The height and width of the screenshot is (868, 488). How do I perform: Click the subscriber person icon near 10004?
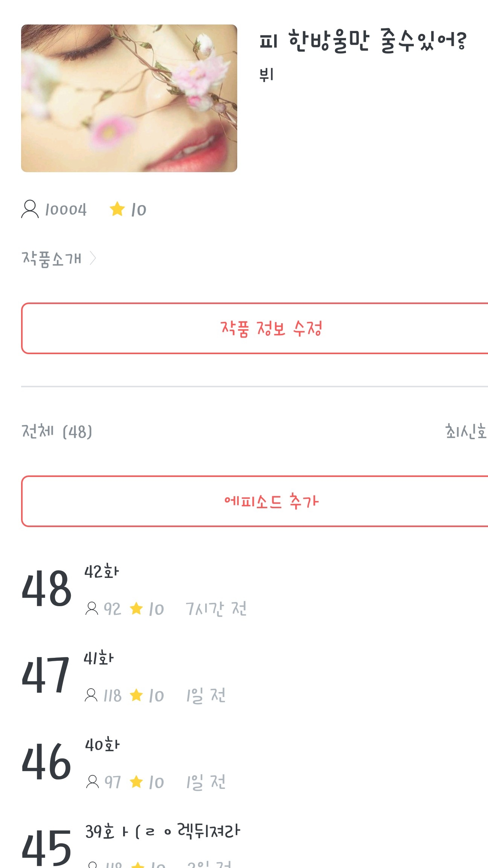coord(30,209)
